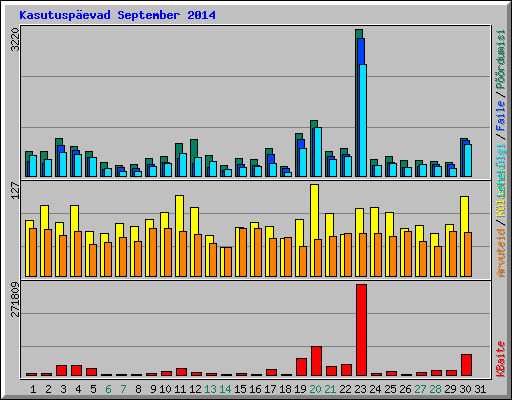
Task: Click the red KBaite bar for day 19
Action: click(301, 367)
